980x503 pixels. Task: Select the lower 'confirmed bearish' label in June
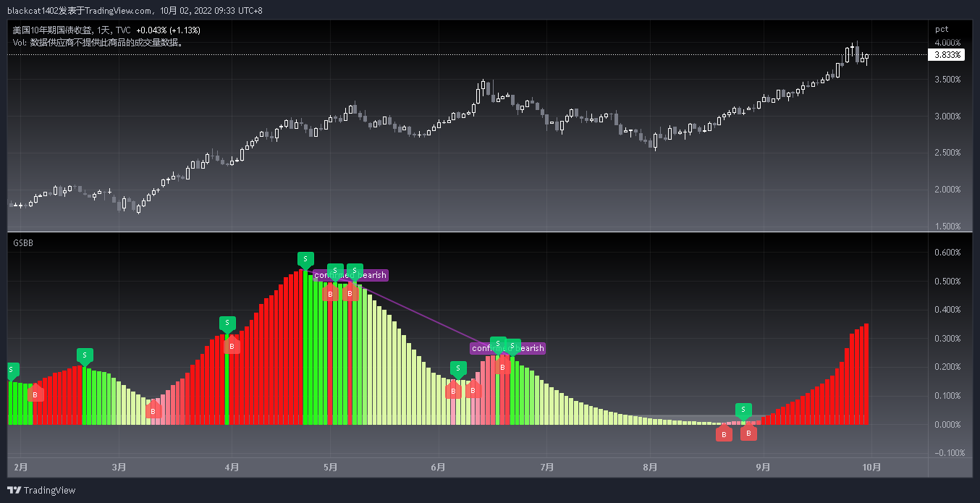tap(507, 348)
